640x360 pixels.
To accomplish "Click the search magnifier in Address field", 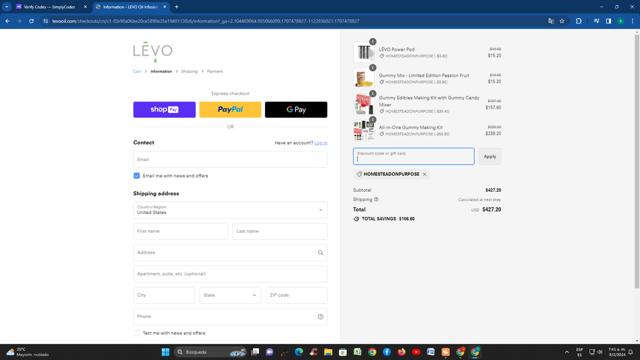I will [x=320, y=253].
